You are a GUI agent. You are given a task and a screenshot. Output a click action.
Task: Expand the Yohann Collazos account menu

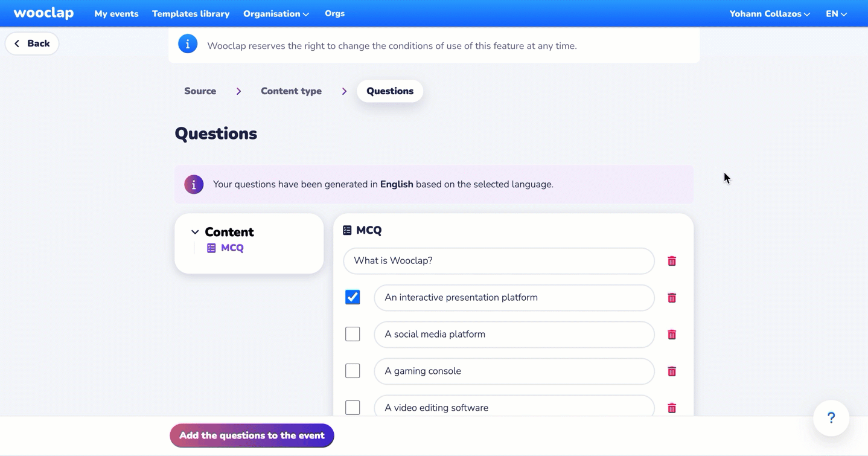pos(769,14)
